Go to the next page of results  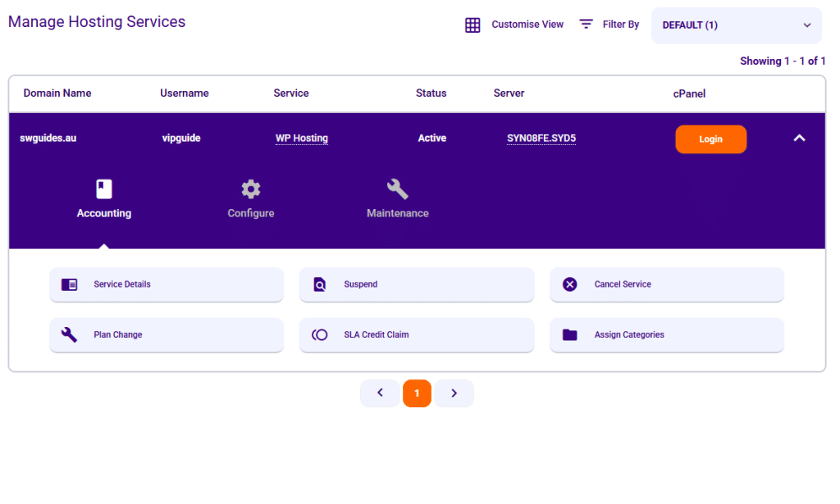pos(454,393)
